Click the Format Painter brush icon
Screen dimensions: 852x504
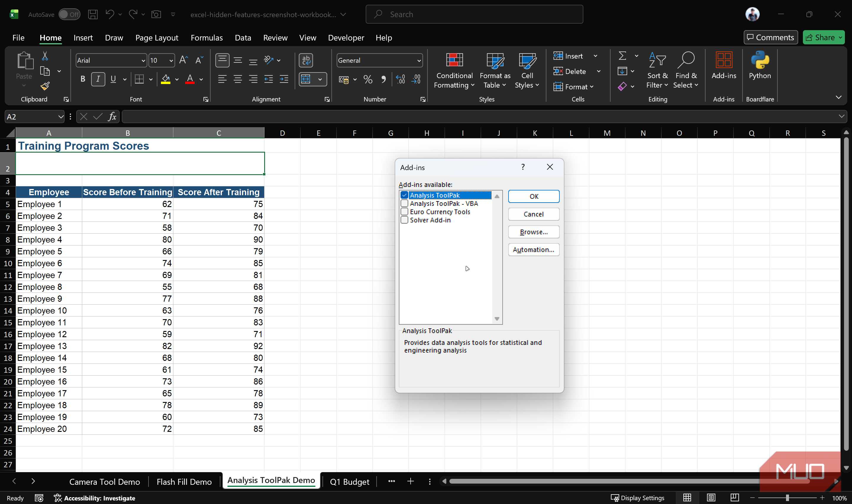[45, 86]
